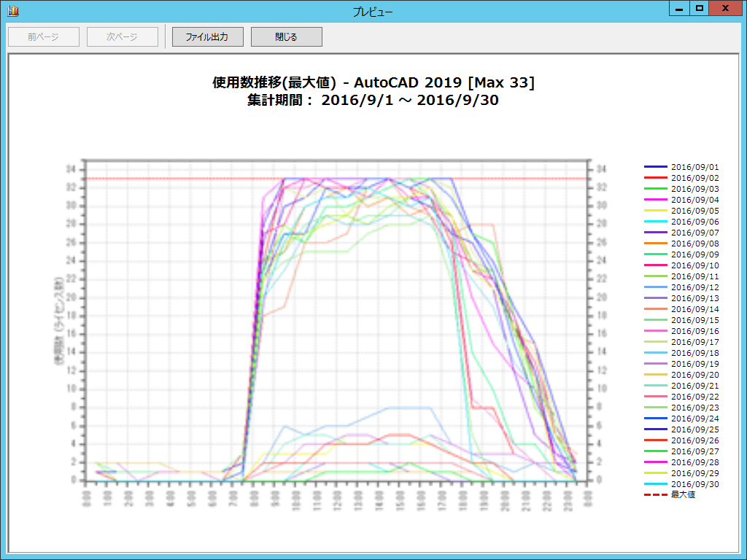747x560 pixels.
Task: Click legend entry 2016/09/30
Action: pyautogui.click(x=682, y=485)
